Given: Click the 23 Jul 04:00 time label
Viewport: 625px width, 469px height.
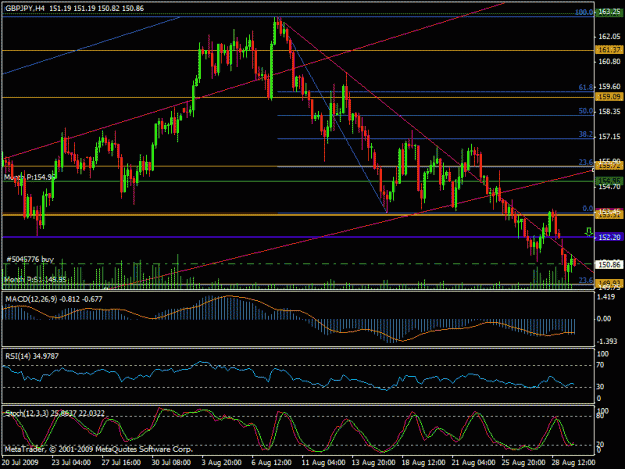Looking at the screenshot, I should (71, 462).
